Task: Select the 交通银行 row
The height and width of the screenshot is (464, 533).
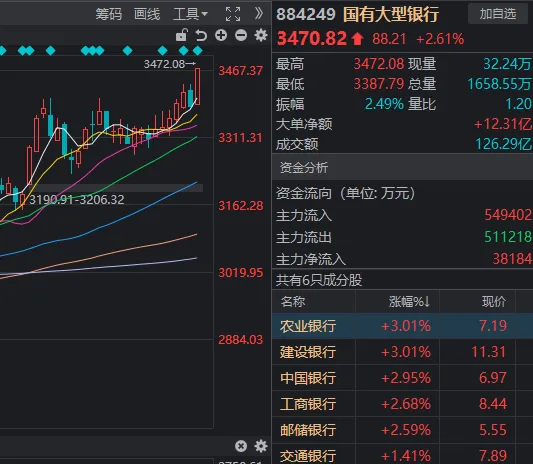Action: click(x=402, y=455)
